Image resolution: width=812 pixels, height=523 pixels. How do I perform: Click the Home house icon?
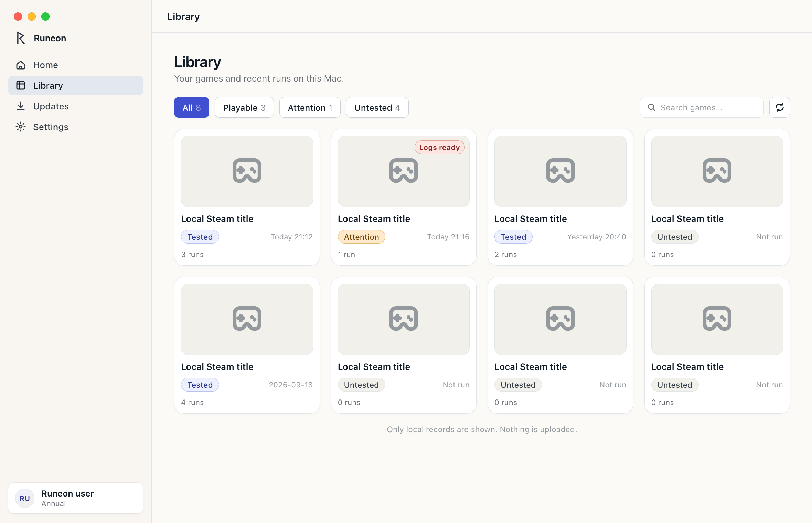[x=21, y=65]
